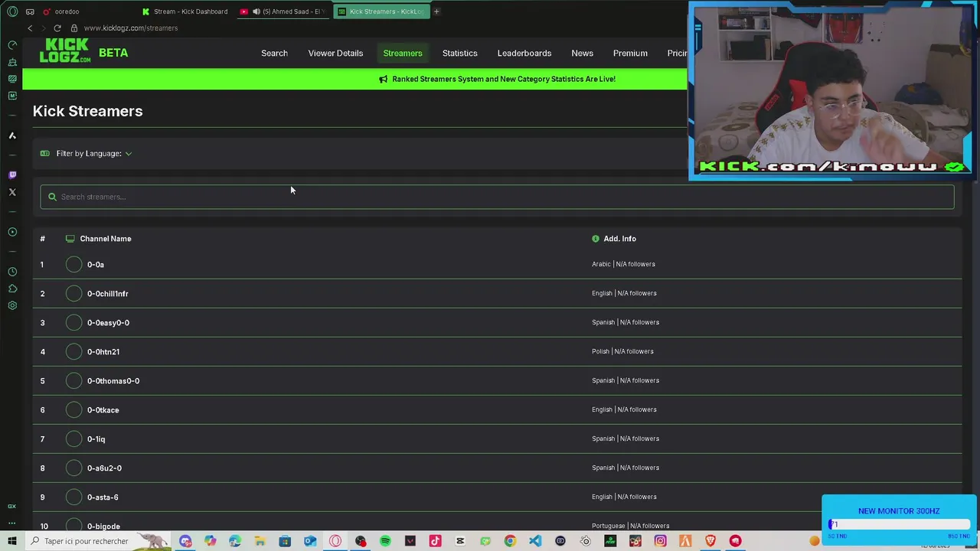This screenshot has width=980, height=551.
Task: Open Brave browser from the taskbar
Action: pos(710,541)
